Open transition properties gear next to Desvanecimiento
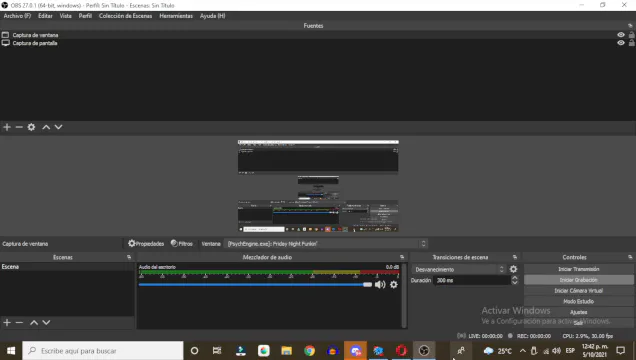 point(514,269)
